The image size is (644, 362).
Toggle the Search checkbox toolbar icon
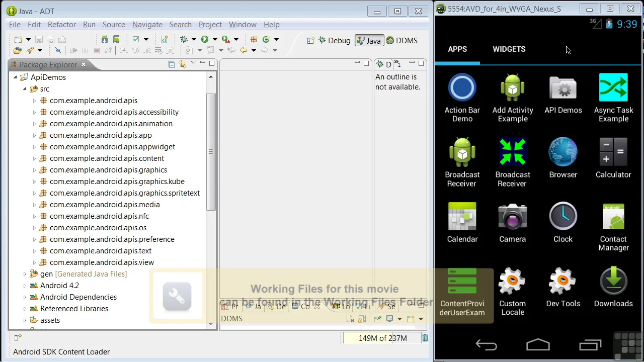(x=136, y=39)
